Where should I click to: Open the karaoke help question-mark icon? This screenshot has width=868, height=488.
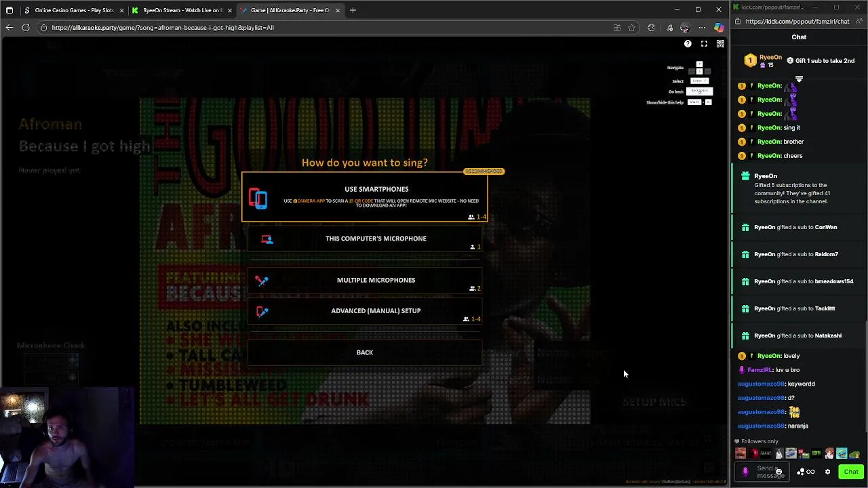(x=688, y=43)
